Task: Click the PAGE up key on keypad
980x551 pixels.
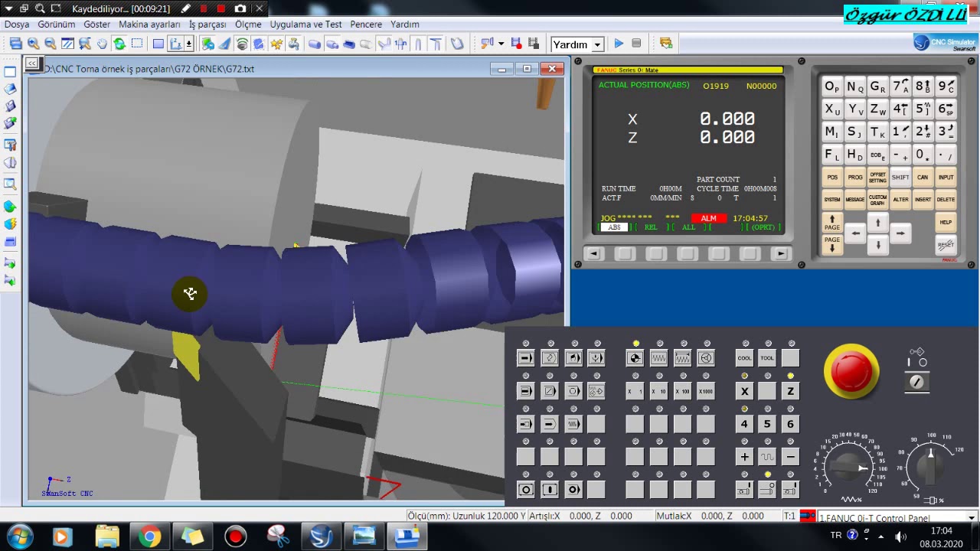Action: [832, 223]
